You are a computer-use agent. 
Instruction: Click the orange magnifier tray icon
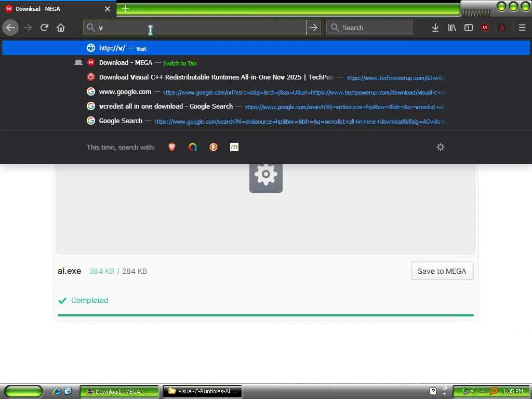point(494,392)
